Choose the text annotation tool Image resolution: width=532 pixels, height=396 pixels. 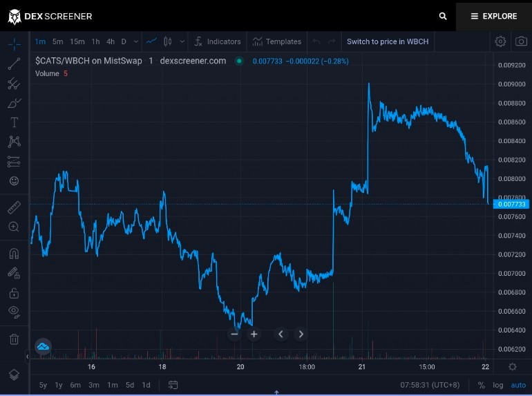click(14, 122)
